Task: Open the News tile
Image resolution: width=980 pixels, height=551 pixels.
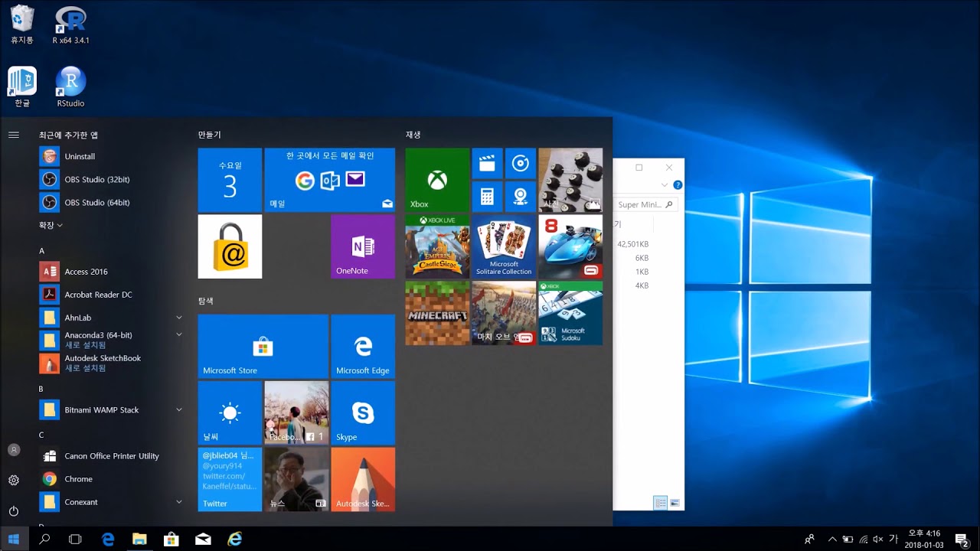Action: click(x=296, y=480)
